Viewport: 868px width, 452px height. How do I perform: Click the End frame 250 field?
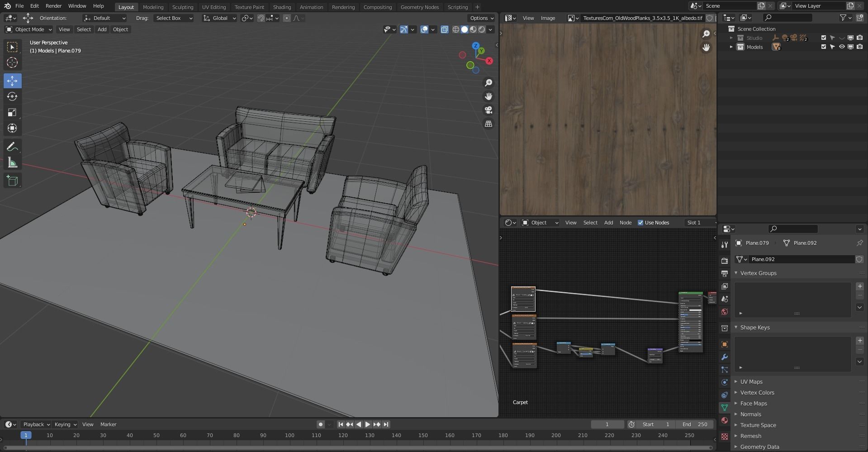695,424
